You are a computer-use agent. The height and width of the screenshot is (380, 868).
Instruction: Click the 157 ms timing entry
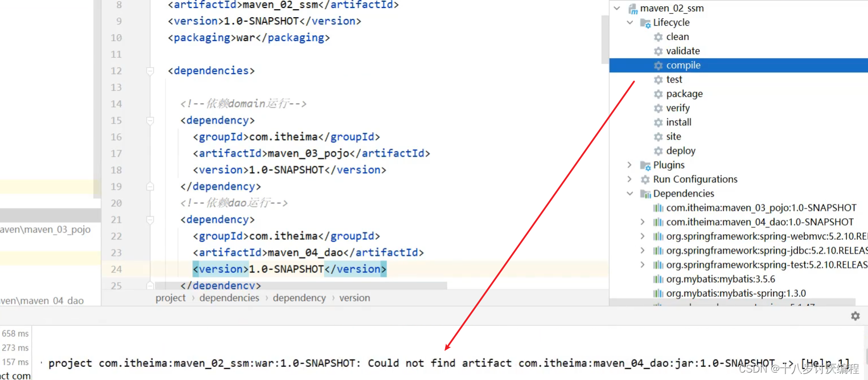[x=15, y=362]
